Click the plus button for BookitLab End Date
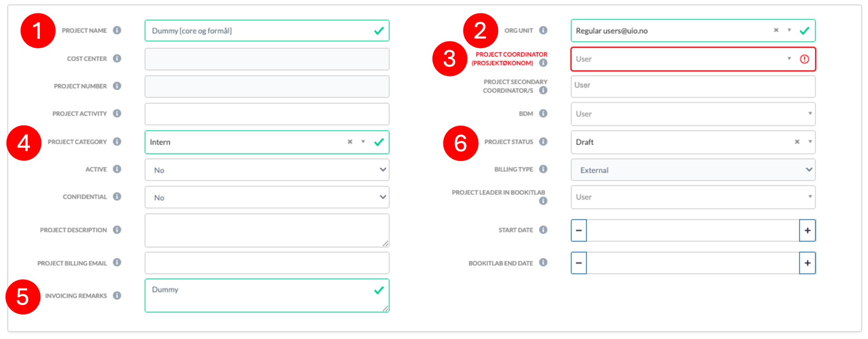The width and height of the screenshot is (868, 339). 807,263
